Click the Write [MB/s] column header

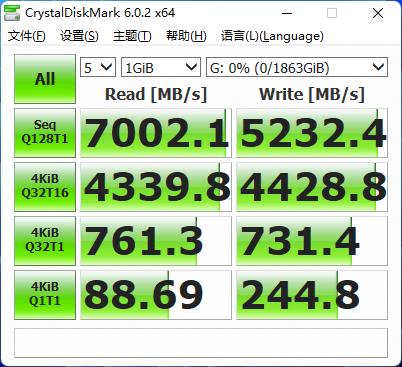(x=312, y=94)
